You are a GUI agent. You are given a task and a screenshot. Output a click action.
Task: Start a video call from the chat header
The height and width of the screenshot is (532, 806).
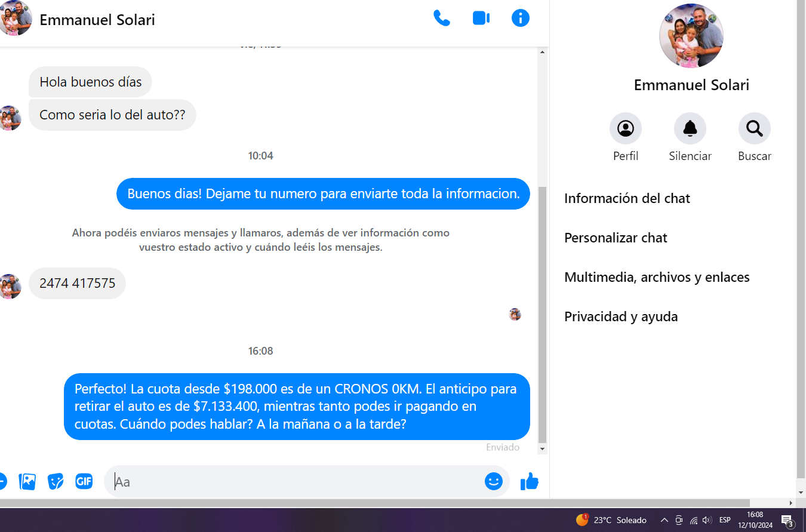point(481,19)
